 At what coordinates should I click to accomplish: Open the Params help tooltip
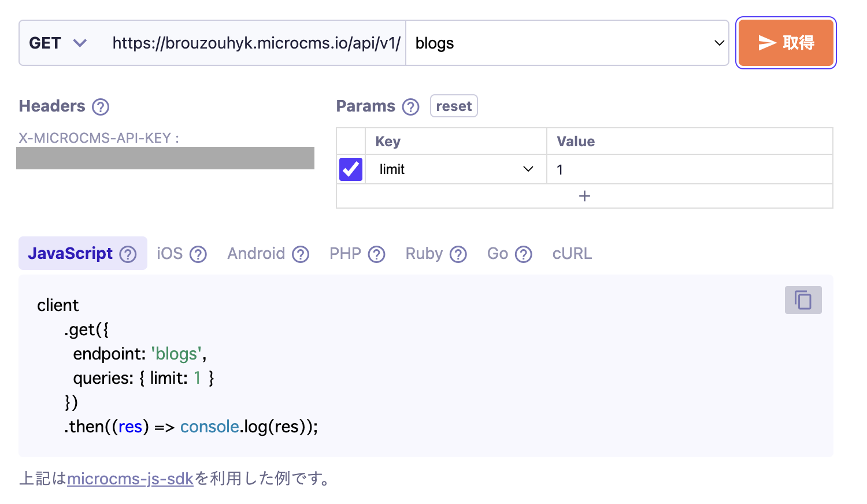point(410,106)
